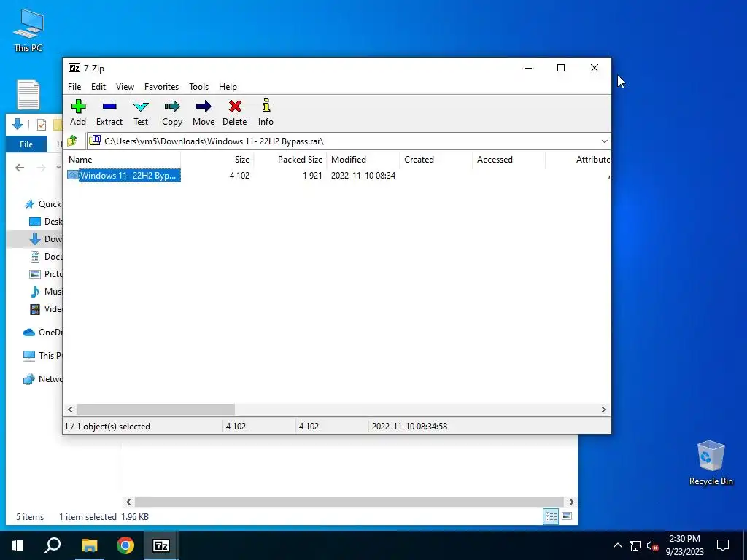Open the File menu in 7-Zip
Screen dimensions: 747x560
click(x=74, y=87)
